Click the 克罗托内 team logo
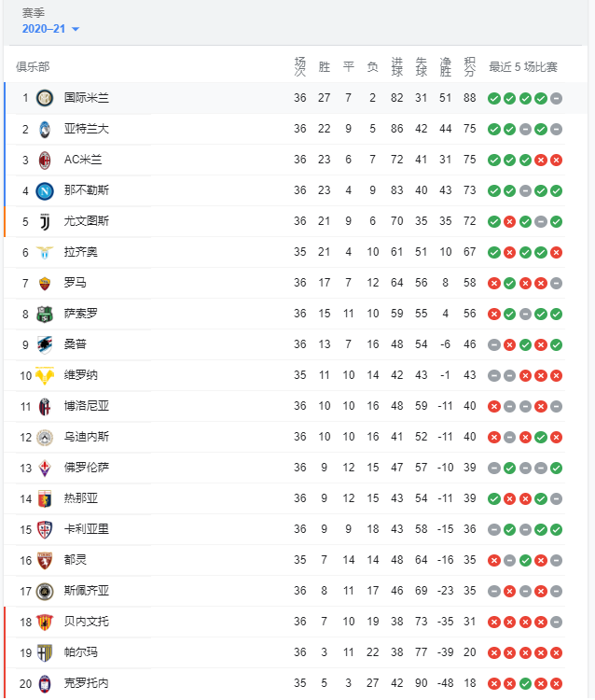Viewport: 595px width, 700px height. click(45, 684)
